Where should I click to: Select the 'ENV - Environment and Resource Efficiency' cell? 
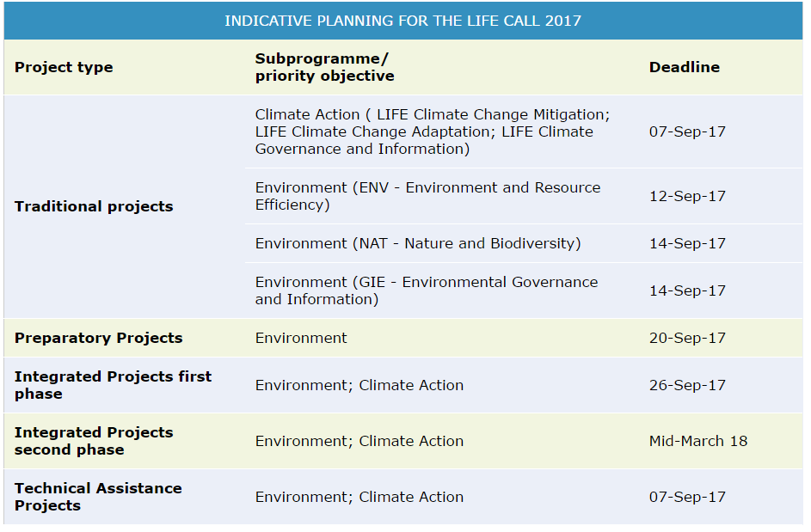[427, 196]
